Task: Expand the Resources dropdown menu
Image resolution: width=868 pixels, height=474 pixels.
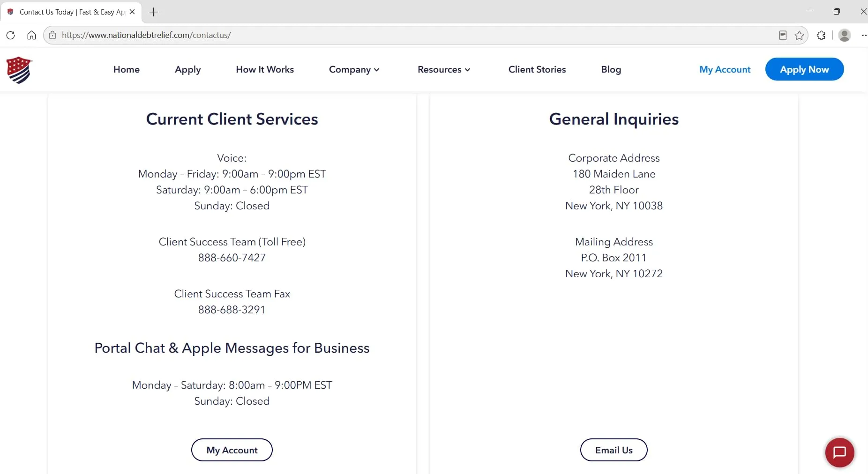Action: tap(444, 69)
